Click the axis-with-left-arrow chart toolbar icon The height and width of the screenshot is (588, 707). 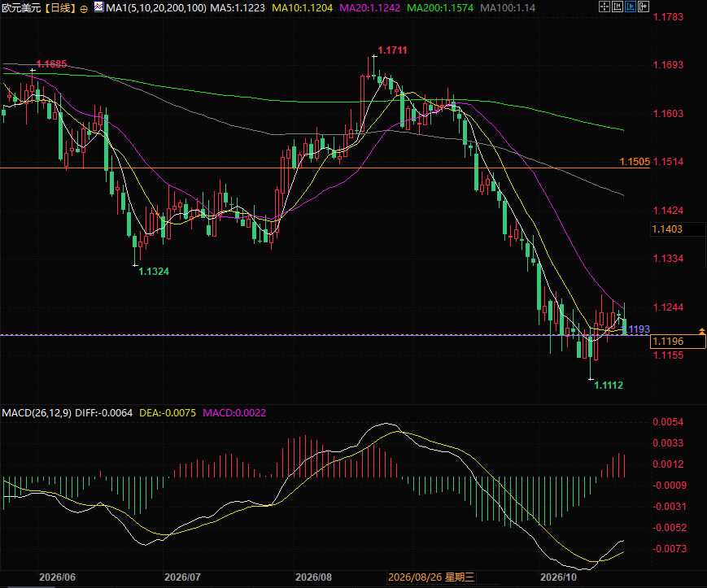618,7
